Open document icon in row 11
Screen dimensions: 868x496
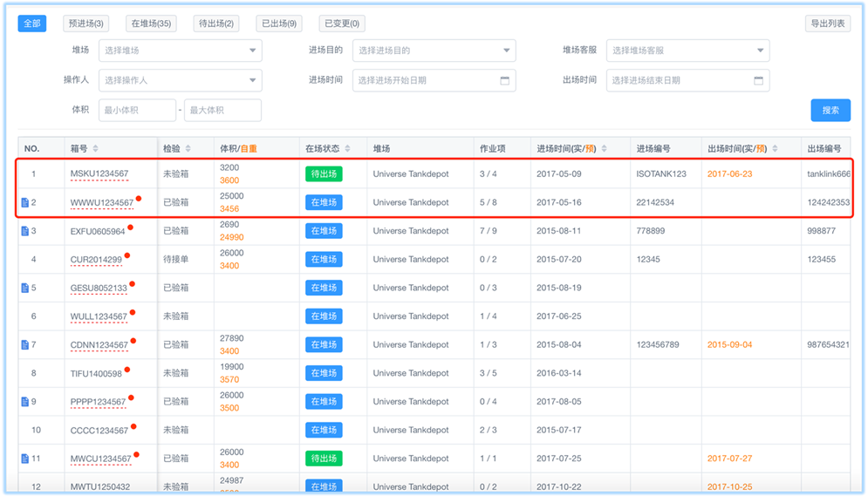point(25,459)
